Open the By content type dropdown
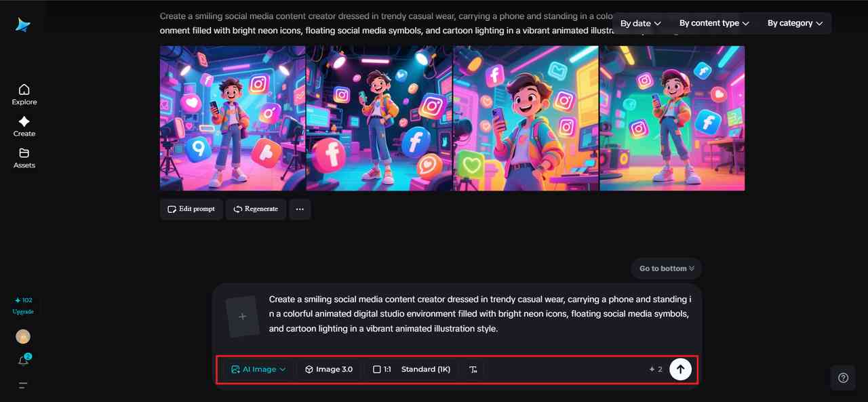Screen dimensions: 868x402 click(714, 23)
